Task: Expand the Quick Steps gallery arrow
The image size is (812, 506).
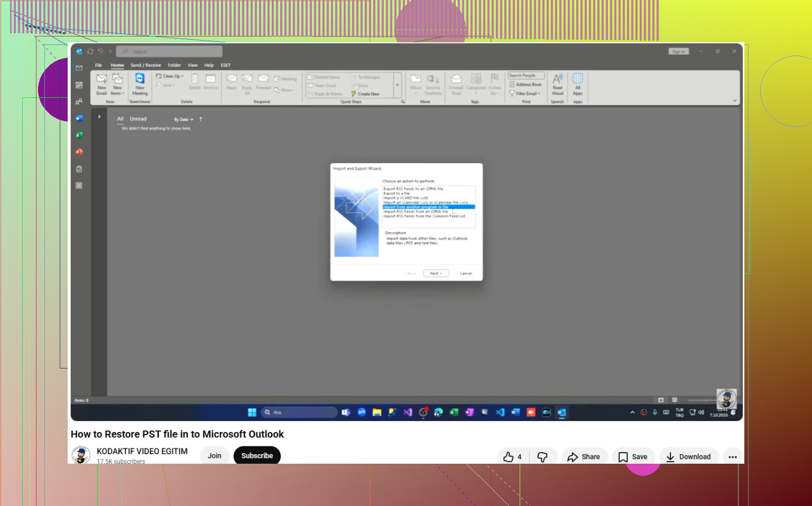Action: click(398, 85)
